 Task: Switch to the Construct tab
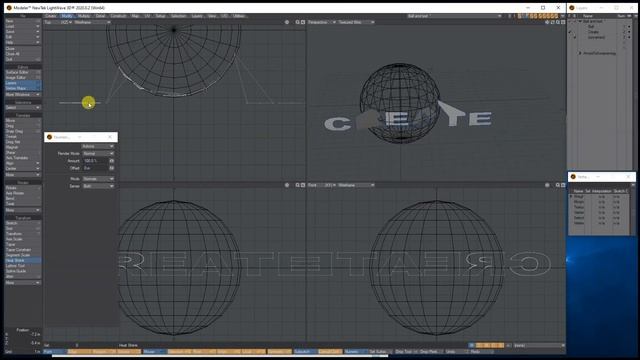tap(118, 16)
